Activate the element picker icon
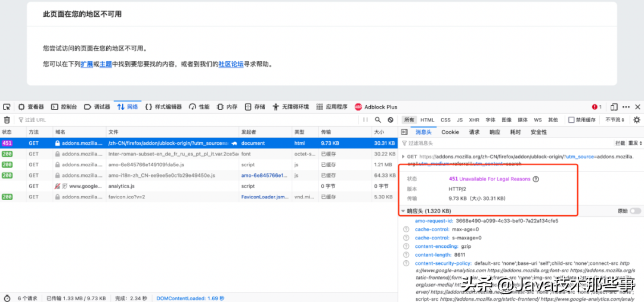 [x=7, y=107]
